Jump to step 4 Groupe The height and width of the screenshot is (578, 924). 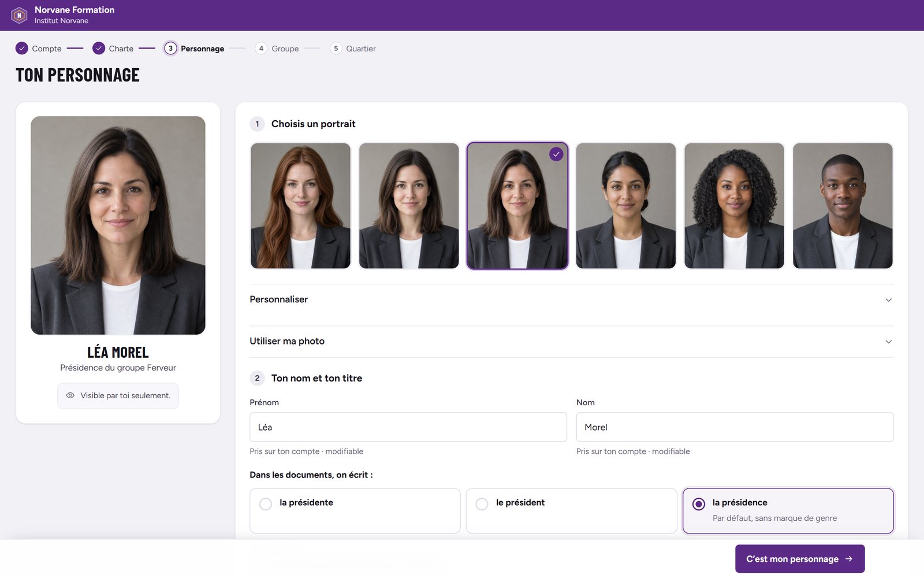[277, 49]
